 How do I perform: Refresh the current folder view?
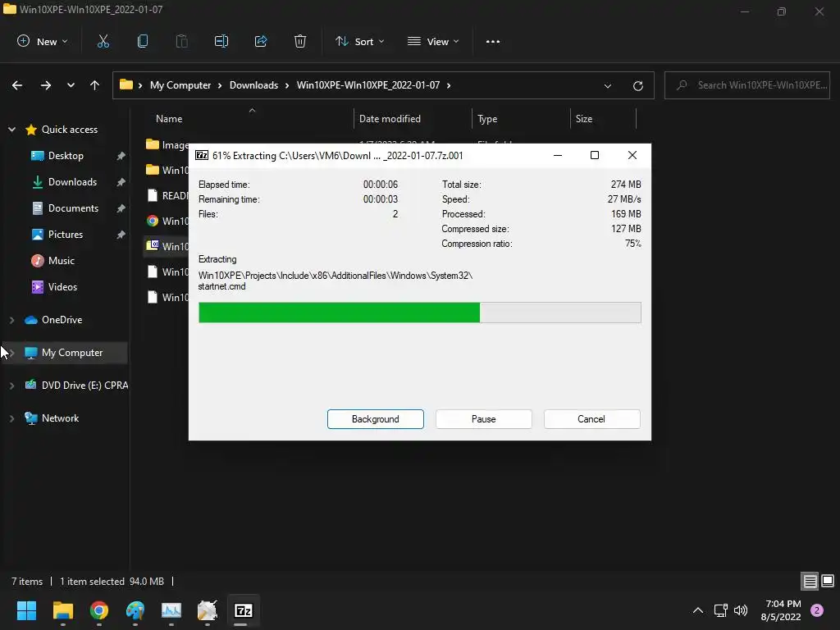pos(637,85)
